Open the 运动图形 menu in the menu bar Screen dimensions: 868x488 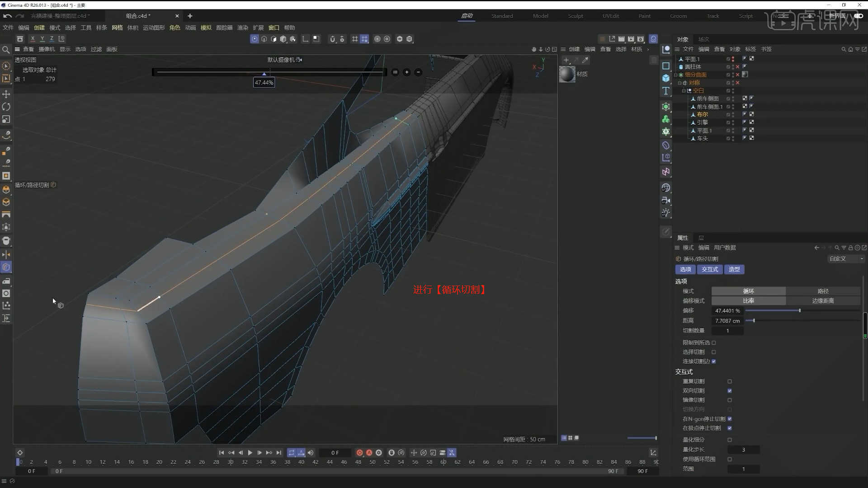154,28
